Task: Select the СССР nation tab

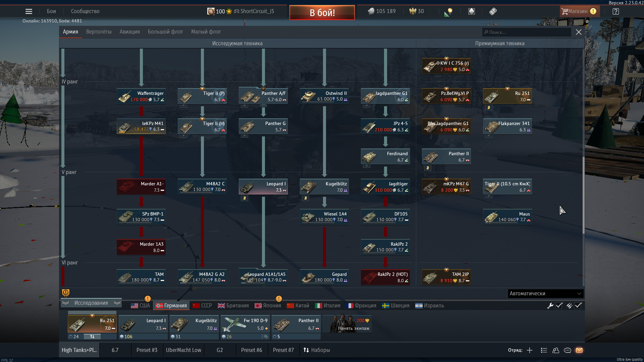Action: 202,306
